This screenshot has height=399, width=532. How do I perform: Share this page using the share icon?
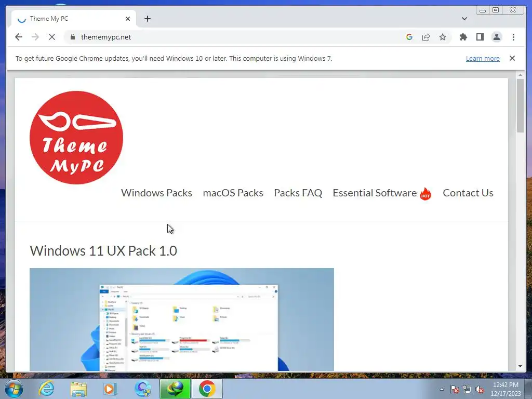[x=426, y=37]
